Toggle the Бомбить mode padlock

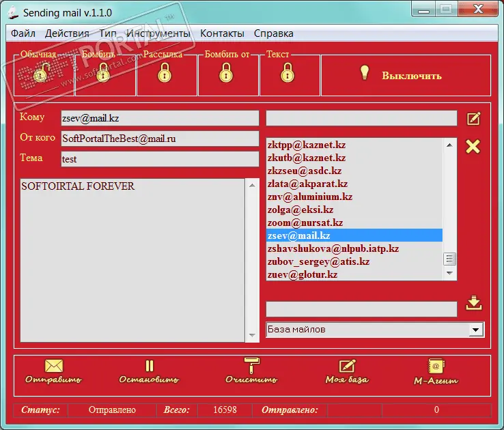pyautogui.click(x=104, y=72)
